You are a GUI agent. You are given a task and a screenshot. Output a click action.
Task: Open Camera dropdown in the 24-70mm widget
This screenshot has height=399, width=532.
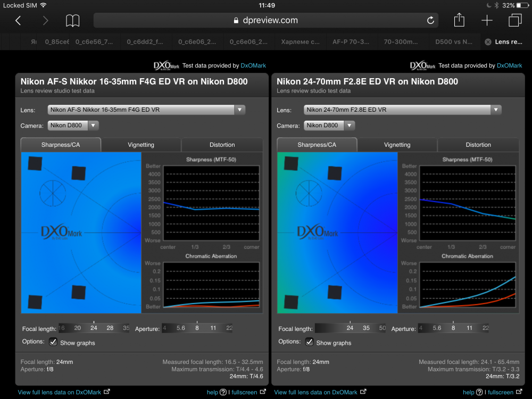[329, 125]
